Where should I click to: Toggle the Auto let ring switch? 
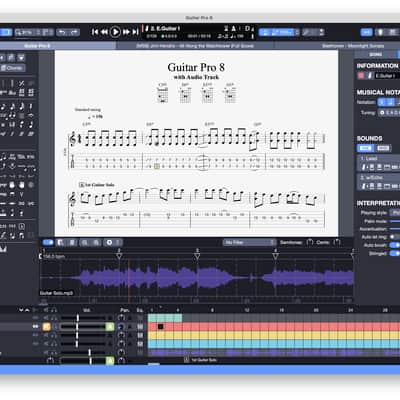click(395, 237)
